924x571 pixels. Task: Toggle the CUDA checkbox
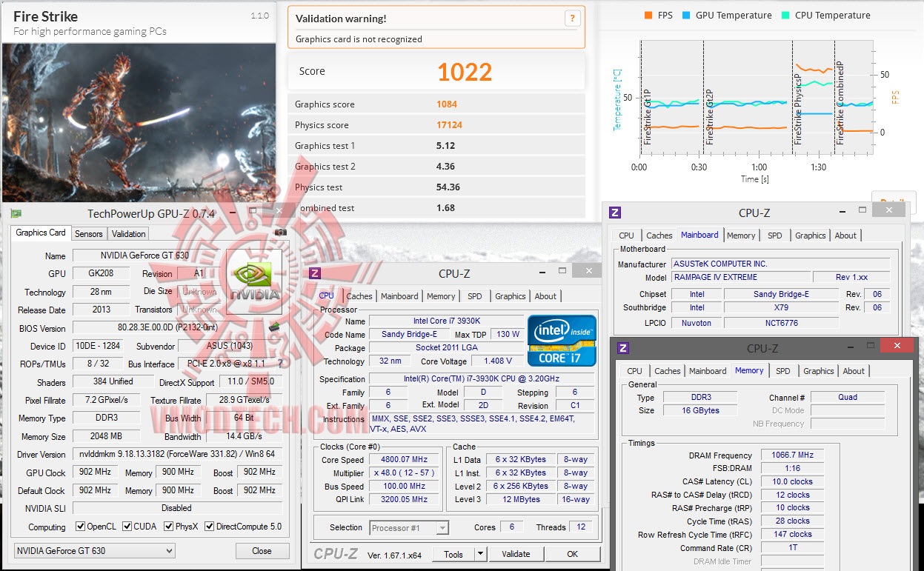tap(127, 527)
